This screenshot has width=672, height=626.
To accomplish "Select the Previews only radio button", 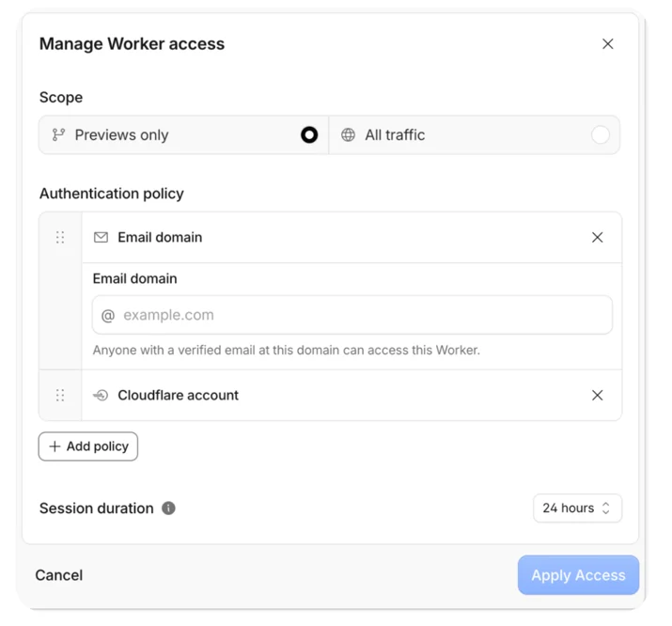I will click(x=309, y=135).
